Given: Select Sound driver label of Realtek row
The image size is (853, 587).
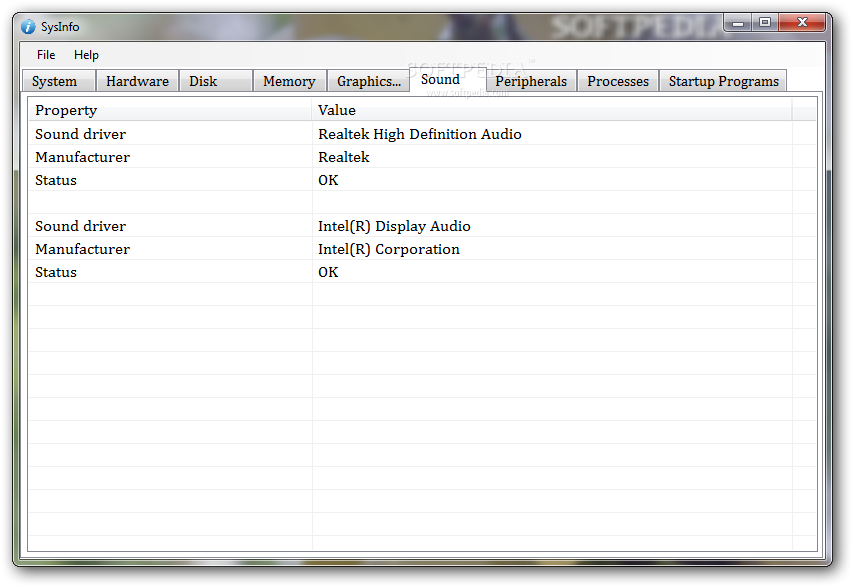Looking at the screenshot, I should click(80, 134).
